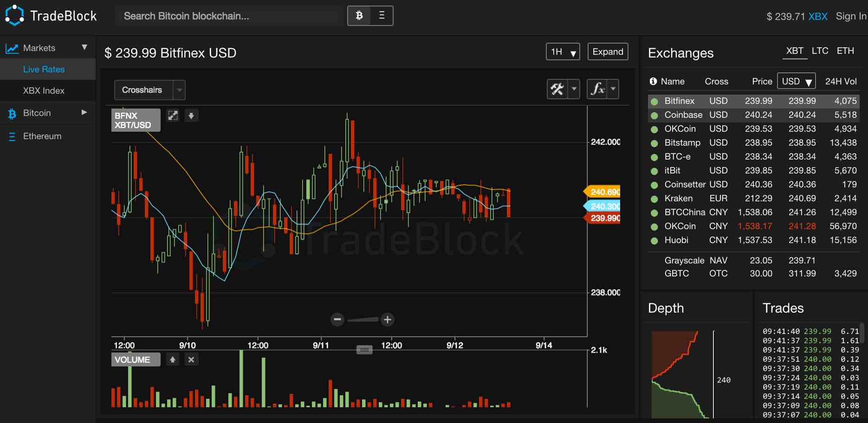This screenshot has height=423, width=868.
Task: Click the Markets chart icon
Action: pyautogui.click(x=12, y=48)
